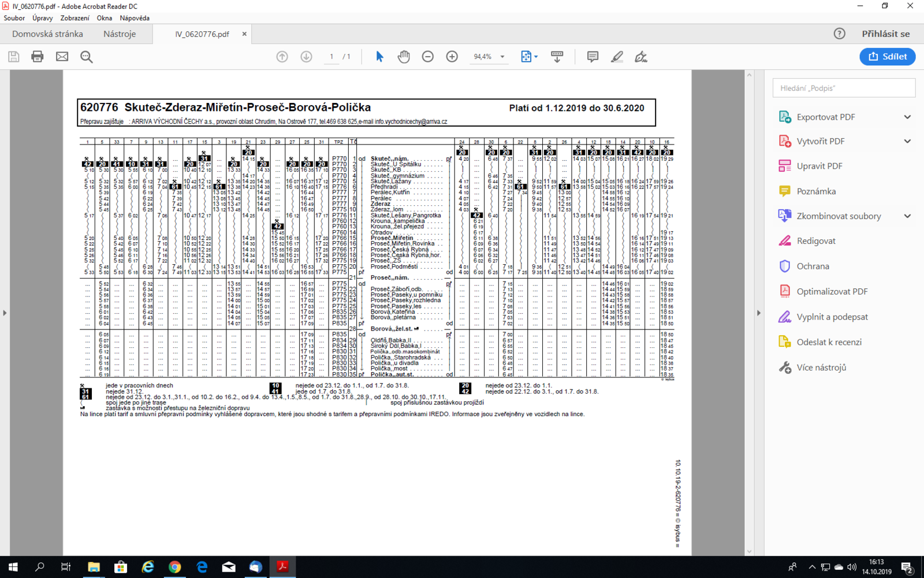Open Windows taskbar search

(40, 567)
